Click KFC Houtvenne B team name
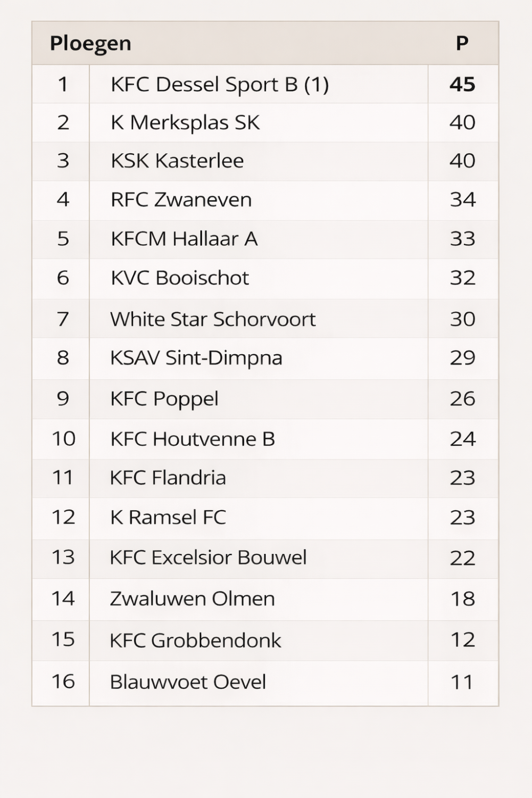The height and width of the screenshot is (798, 532). click(193, 439)
